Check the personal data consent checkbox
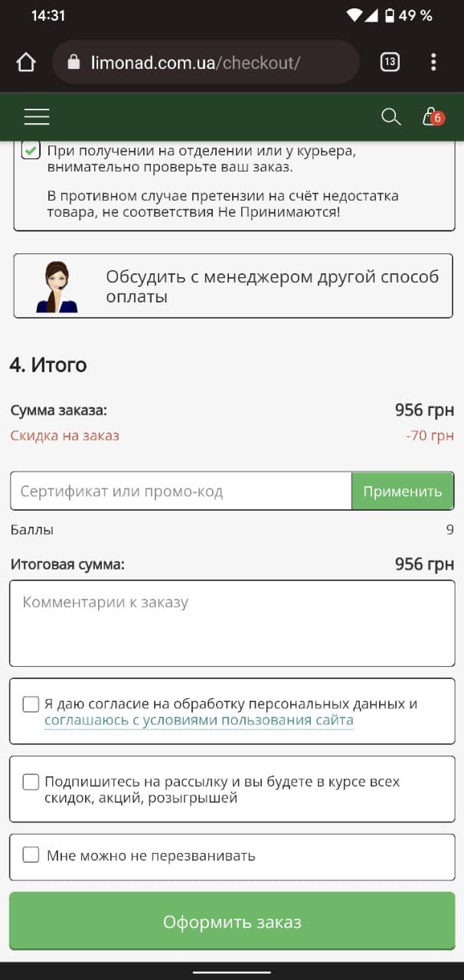Screen dimensions: 464x980 click(x=31, y=704)
